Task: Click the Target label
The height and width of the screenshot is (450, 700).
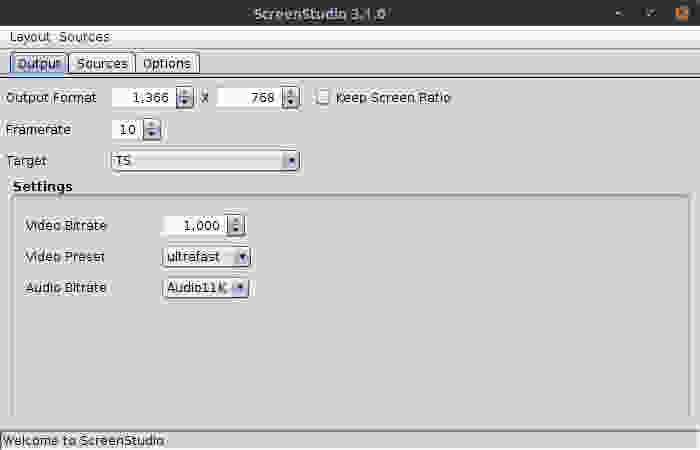Action: point(27,161)
